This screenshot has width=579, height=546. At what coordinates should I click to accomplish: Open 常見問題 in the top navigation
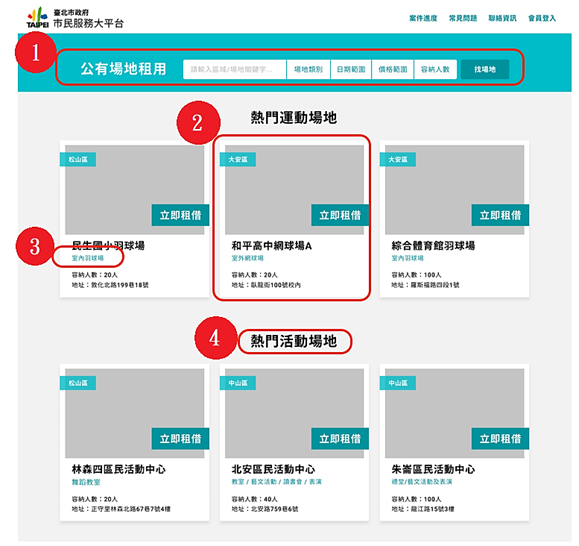[463, 18]
